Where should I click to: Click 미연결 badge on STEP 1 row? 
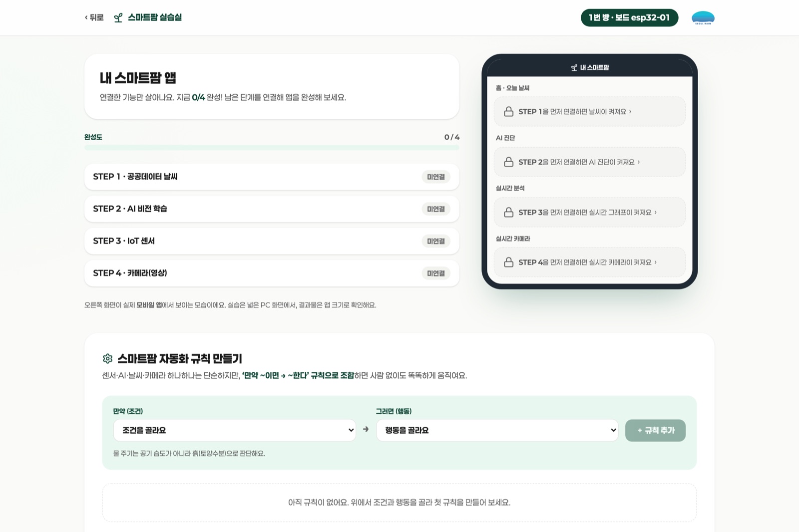tap(435, 177)
